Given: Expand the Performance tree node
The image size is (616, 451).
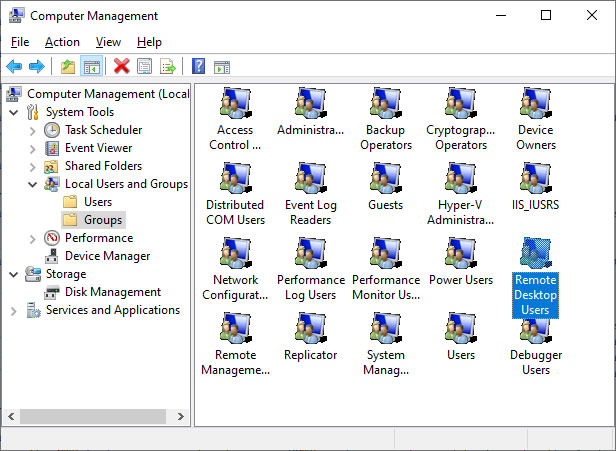Looking at the screenshot, I should point(33,238).
